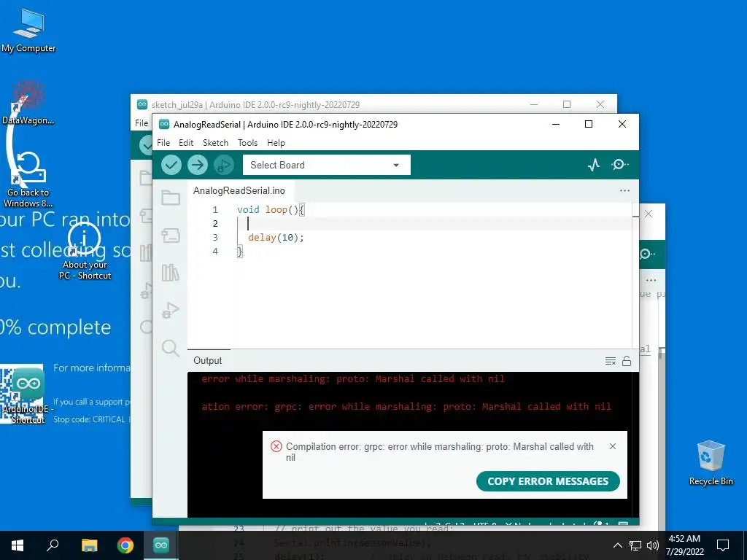This screenshot has width=747, height=560.
Task: Open the volume tray icon
Action: tap(653, 545)
